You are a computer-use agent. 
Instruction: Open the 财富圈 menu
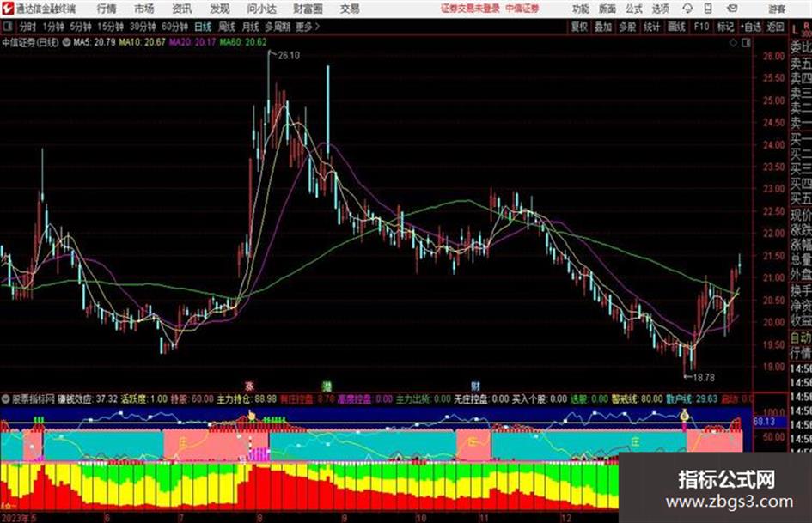coord(308,9)
